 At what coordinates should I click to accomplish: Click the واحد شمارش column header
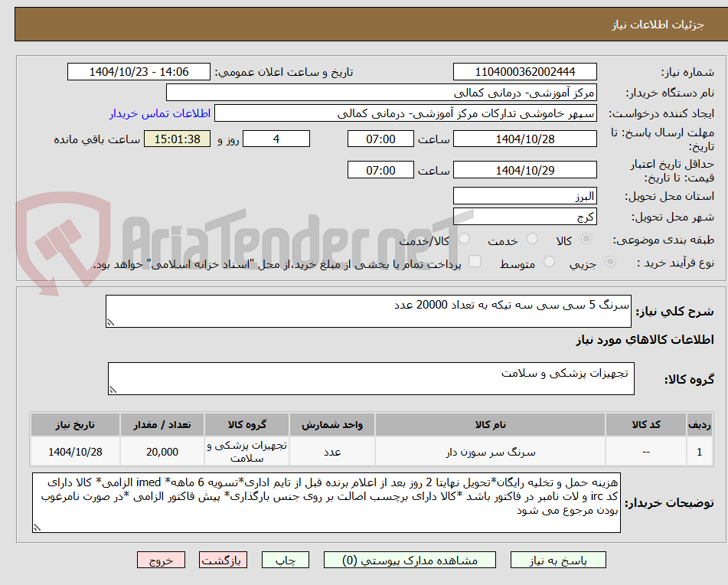pos(332,425)
